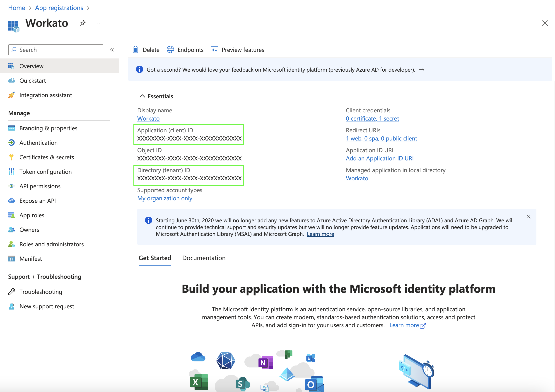
Task: Open Expose an API
Action: tap(38, 201)
